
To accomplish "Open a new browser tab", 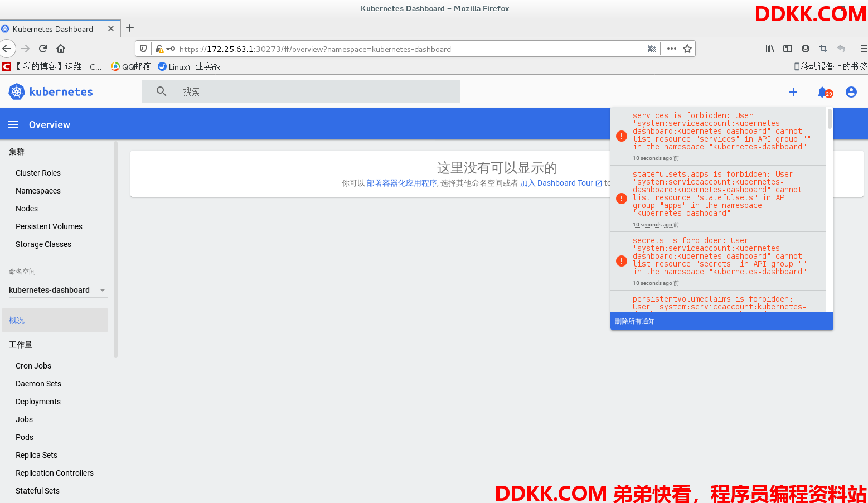I will 130,28.
